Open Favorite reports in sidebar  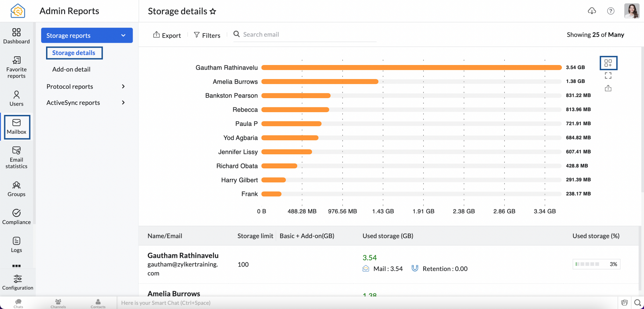coord(16,67)
